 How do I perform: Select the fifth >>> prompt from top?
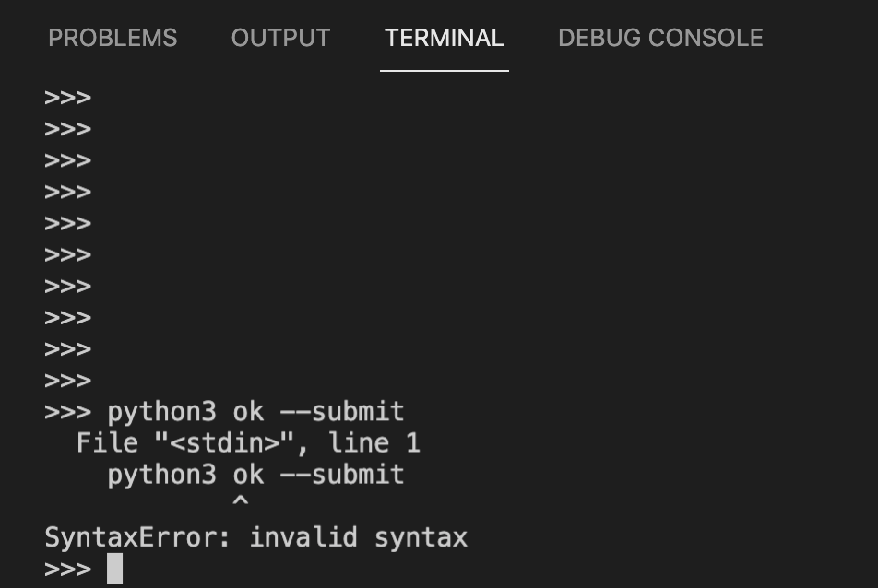click(x=66, y=223)
